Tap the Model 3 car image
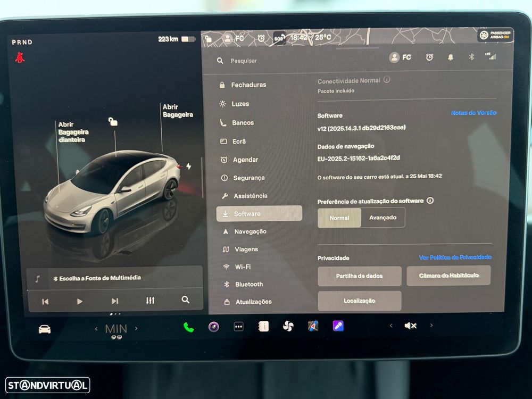 coord(112,192)
